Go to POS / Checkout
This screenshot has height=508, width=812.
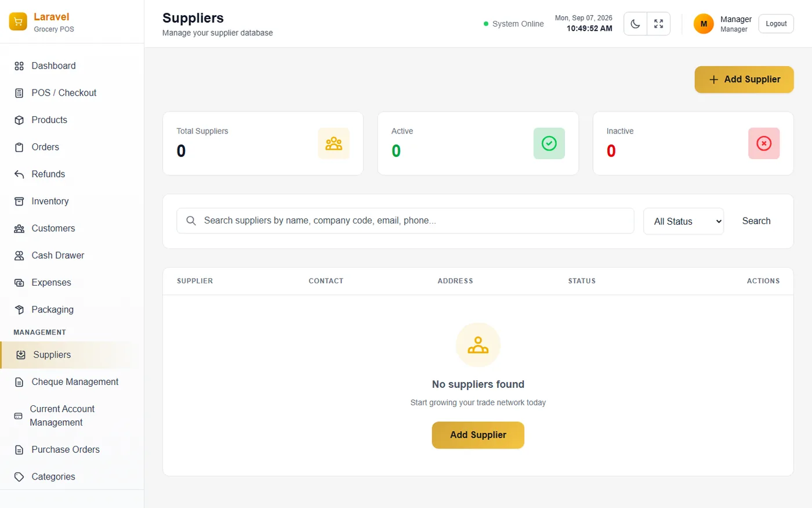72,93
